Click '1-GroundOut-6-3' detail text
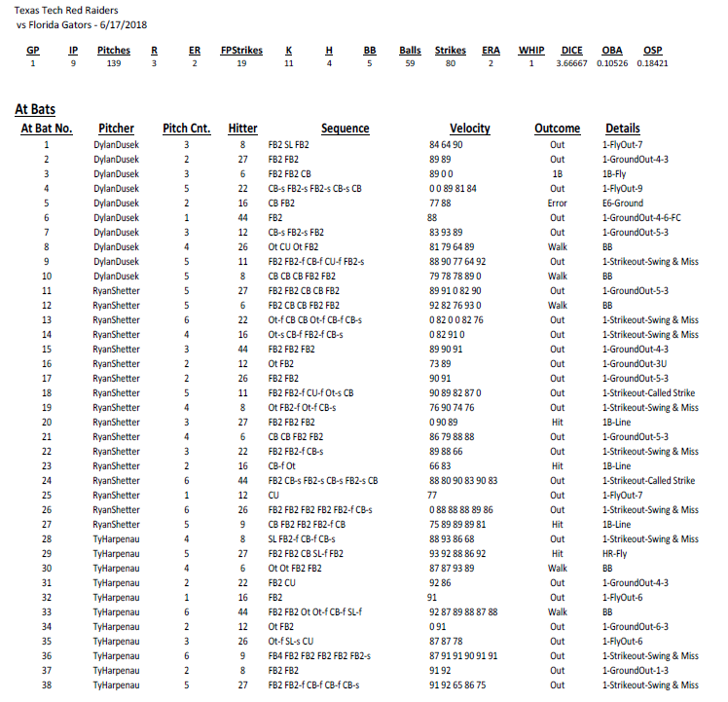 coord(636,627)
